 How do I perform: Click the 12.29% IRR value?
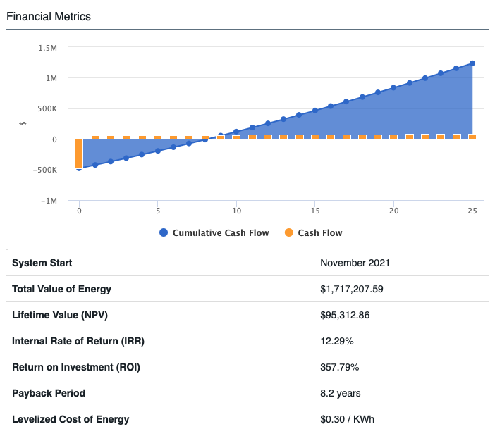336,341
